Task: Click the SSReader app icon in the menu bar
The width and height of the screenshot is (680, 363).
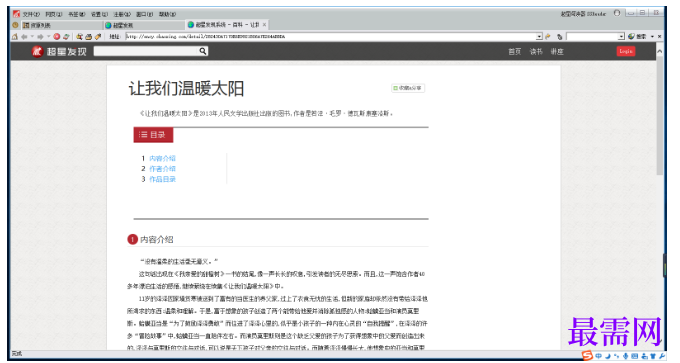Action: (16, 14)
